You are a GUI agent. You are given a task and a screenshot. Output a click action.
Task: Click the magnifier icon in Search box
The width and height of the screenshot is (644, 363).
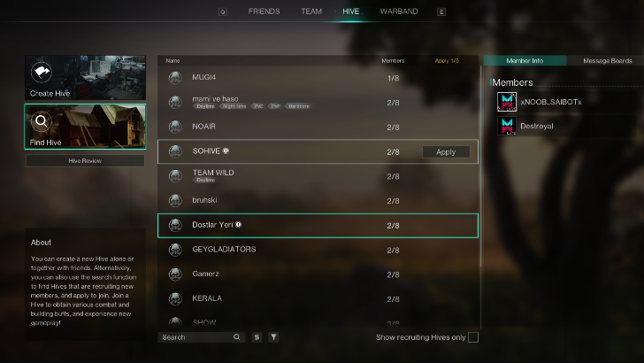tap(236, 337)
